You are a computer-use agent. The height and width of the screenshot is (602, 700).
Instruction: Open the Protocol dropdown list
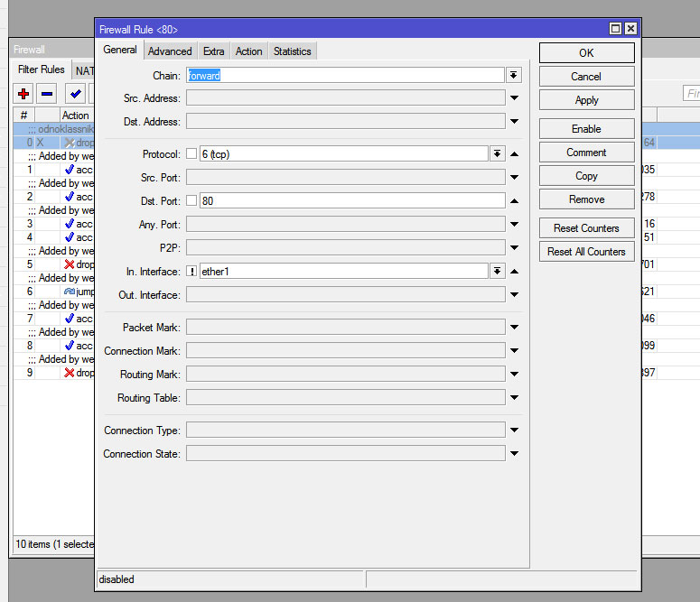[497, 154]
